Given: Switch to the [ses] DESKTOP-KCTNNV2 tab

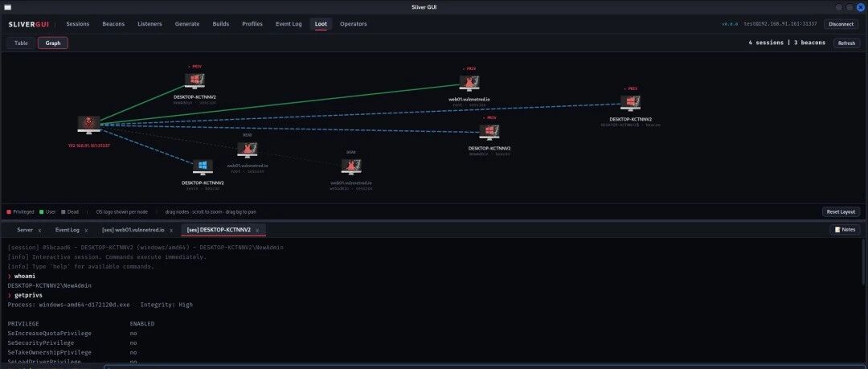Looking at the screenshot, I should pos(219,229).
